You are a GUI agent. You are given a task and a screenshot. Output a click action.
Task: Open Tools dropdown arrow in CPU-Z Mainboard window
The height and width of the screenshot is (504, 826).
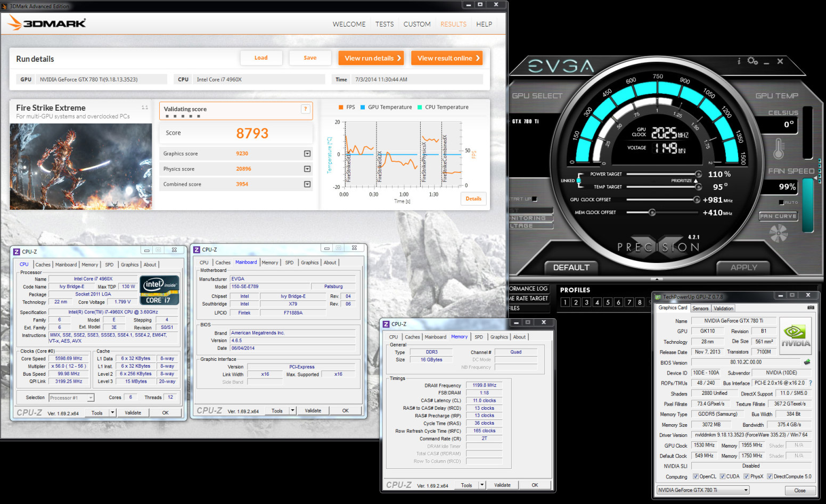pyautogui.click(x=292, y=410)
